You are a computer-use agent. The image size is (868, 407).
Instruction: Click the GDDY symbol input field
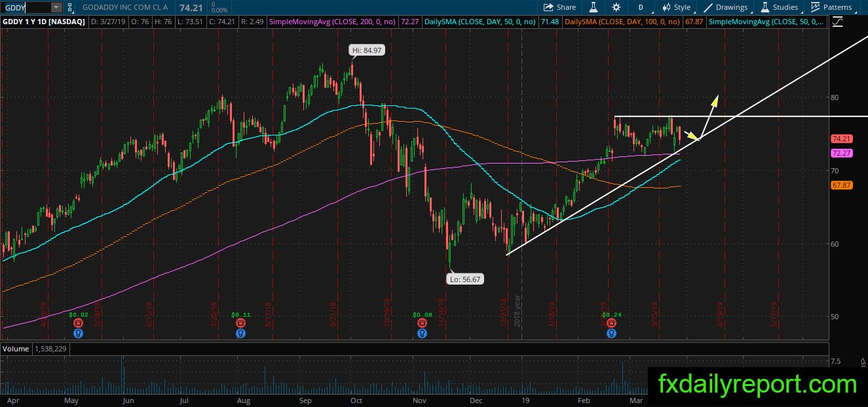[25, 7]
